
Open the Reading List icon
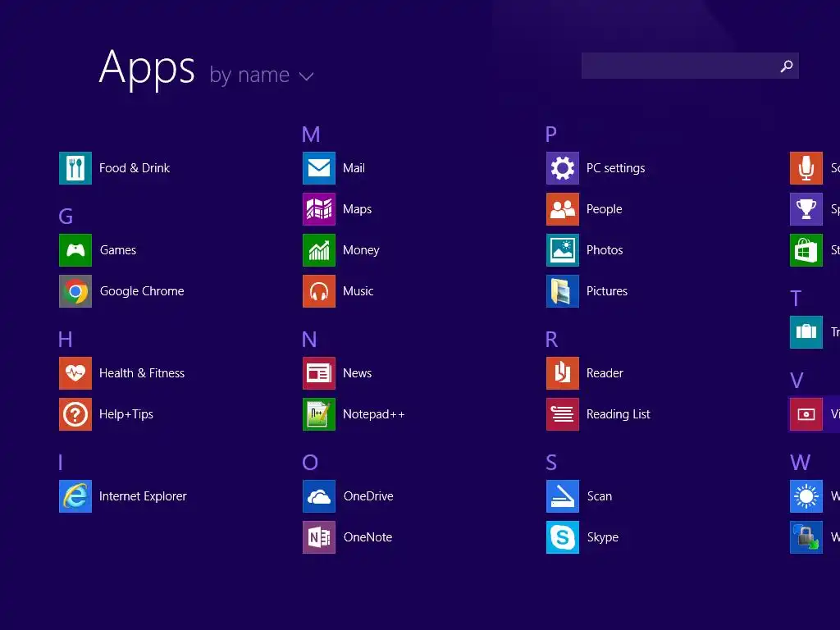[563, 414]
